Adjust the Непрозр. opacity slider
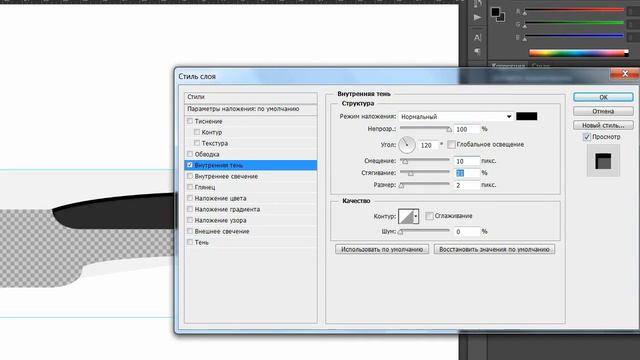Image resolution: width=640 pixels, height=360 pixels. [x=425, y=129]
